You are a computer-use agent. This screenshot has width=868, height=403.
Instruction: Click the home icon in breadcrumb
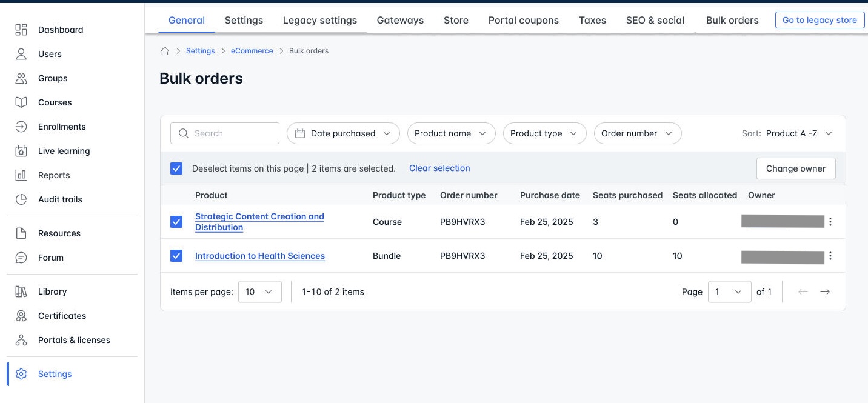165,51
